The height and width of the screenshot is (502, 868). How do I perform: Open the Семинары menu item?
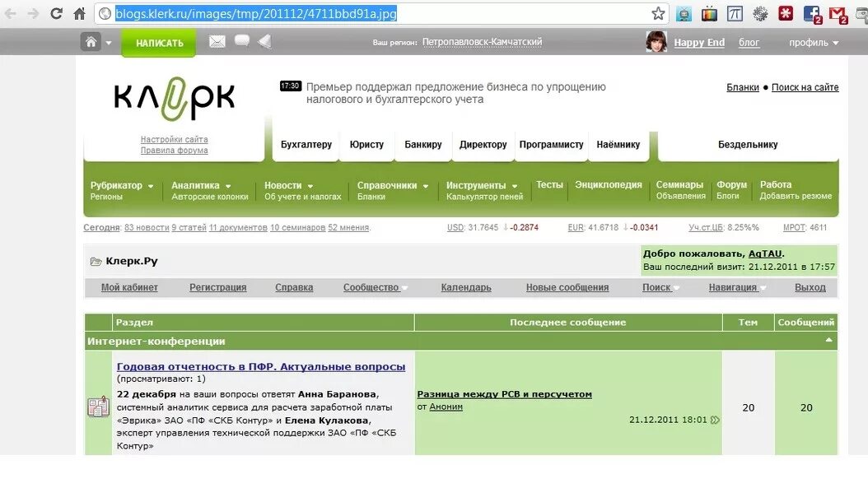tap(679, 185)
